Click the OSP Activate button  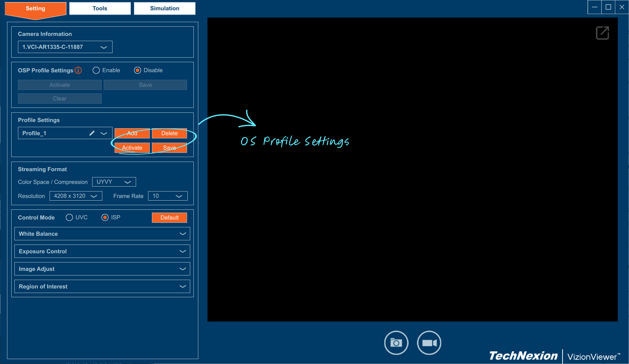click(x=60, y=85)
